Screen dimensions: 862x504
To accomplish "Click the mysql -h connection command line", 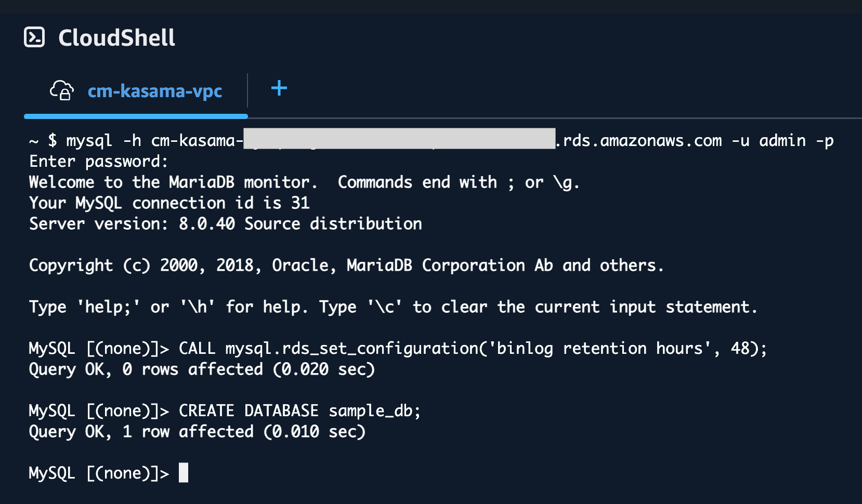I will tap(432, 140).
